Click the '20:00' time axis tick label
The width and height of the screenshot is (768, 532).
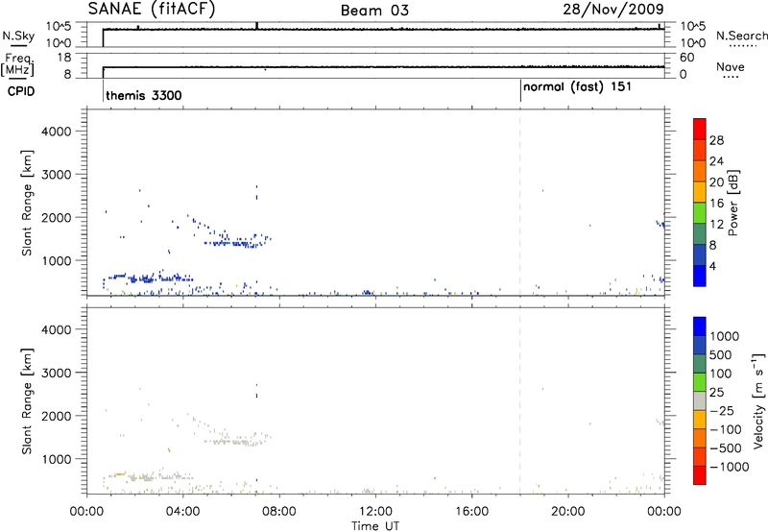(568, 512)
